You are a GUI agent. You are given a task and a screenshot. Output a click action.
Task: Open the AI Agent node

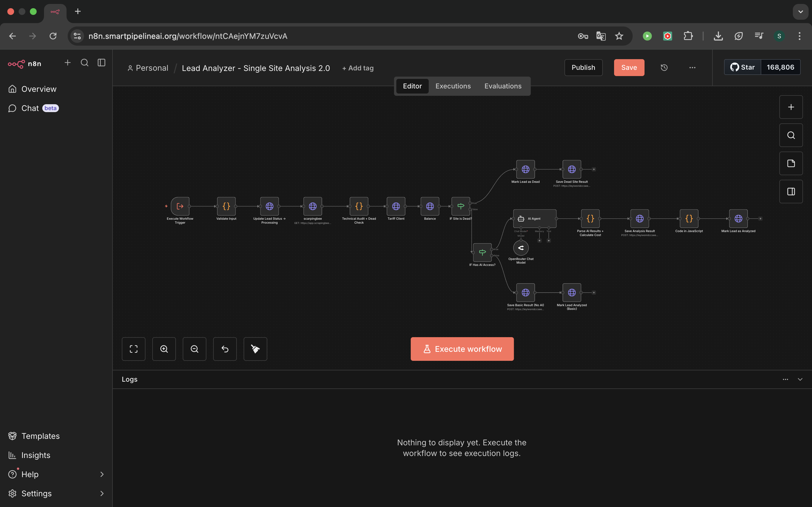535,219
